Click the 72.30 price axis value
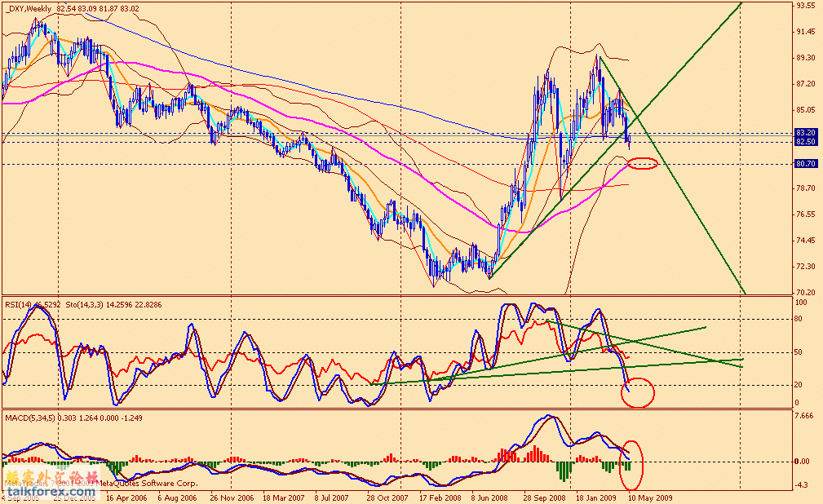Viewport: 823px width, 504px height. point(806,266)
